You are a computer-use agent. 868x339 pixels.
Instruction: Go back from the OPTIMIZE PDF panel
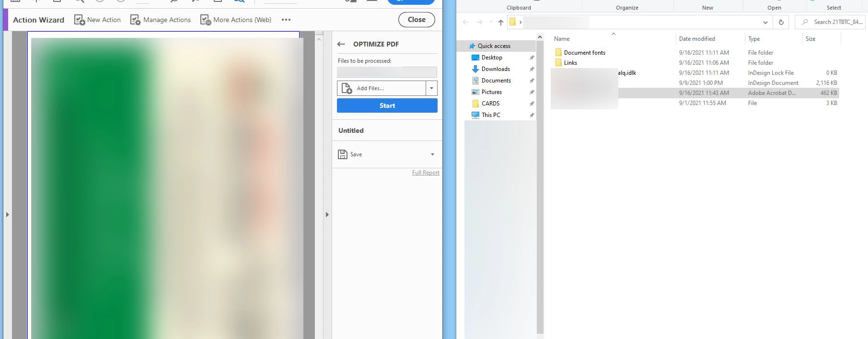click(x=341, y=44)
